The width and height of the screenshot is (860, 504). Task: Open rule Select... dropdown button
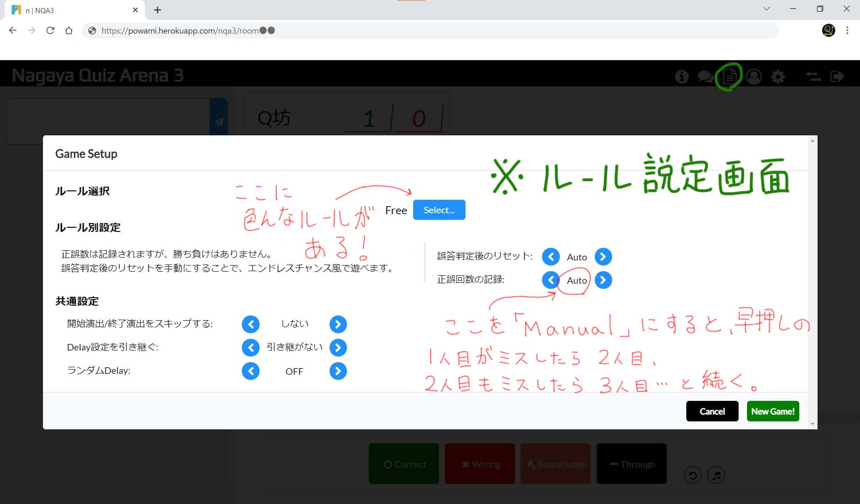tap(439, 210)
